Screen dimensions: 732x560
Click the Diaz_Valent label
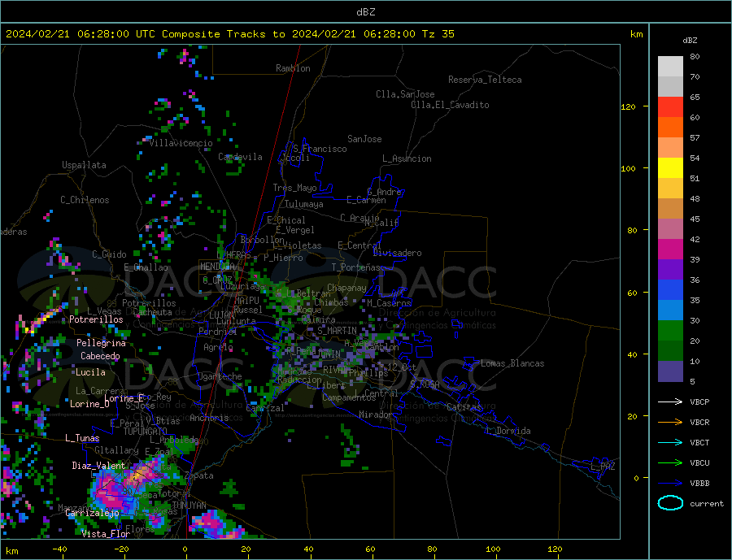click(x=98, y=466)
